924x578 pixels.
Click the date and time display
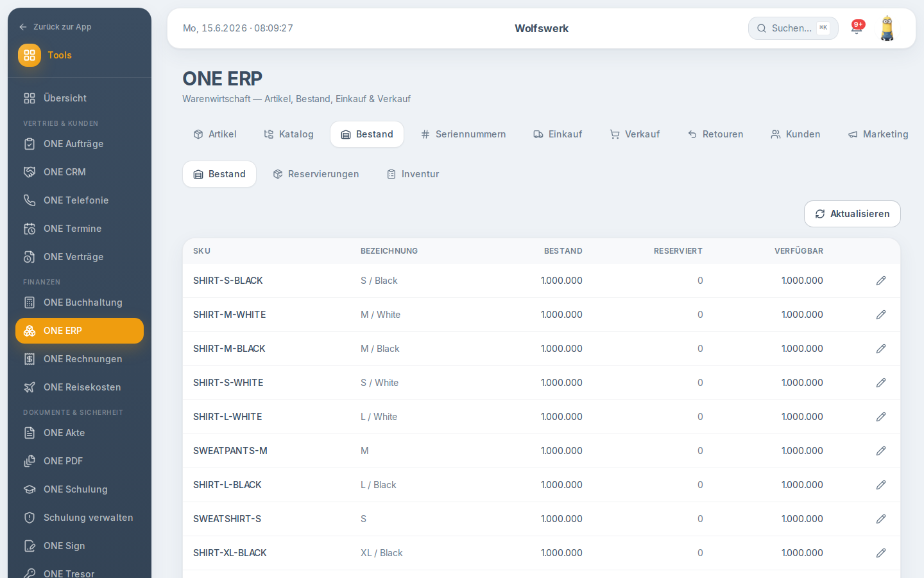[x=238, y=28]
